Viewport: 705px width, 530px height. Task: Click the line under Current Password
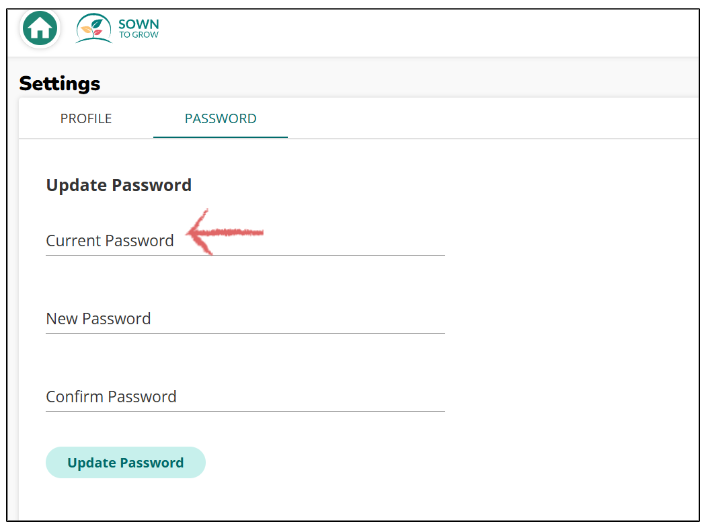[245, 255]
